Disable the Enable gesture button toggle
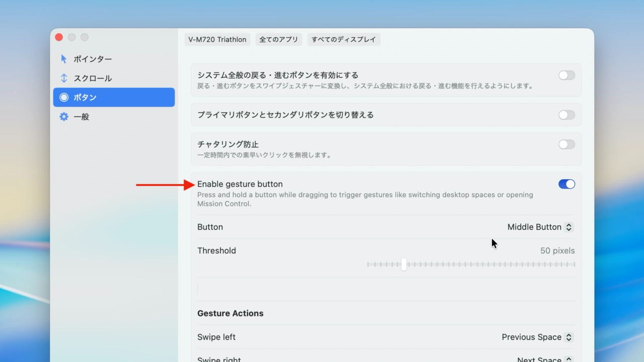Image resolution: width=644 pixels, height=362 pixels. [x=567, y=184]
